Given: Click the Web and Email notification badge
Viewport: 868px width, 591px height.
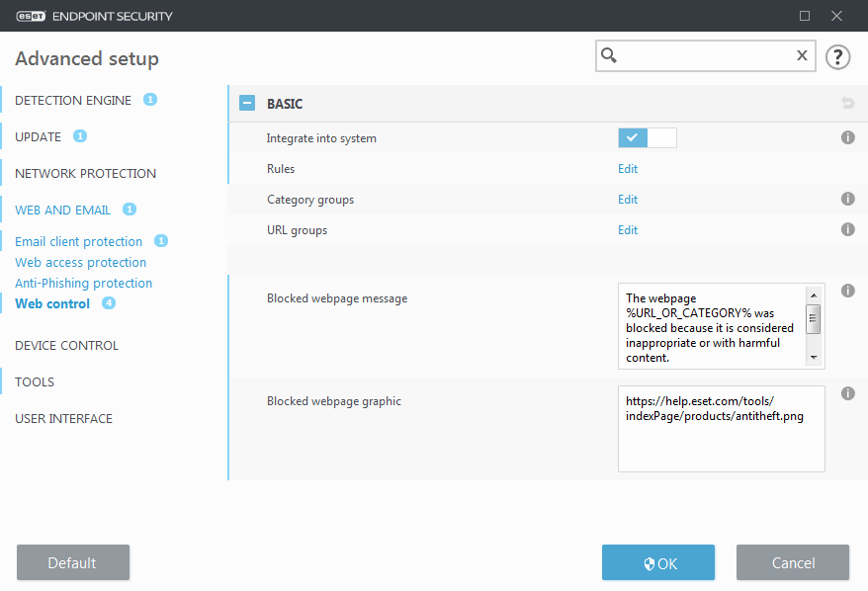Looking at the screenshot, I should click(x=130, y=210).
